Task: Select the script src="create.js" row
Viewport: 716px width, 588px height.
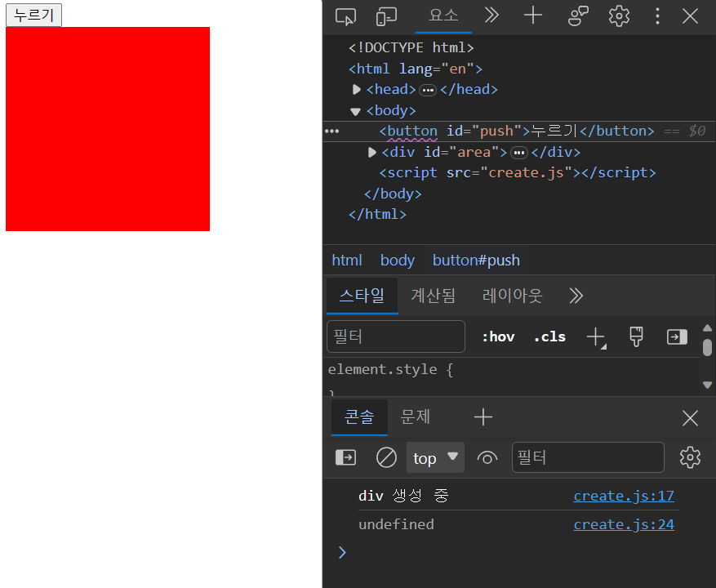Action: coord(518,172)
